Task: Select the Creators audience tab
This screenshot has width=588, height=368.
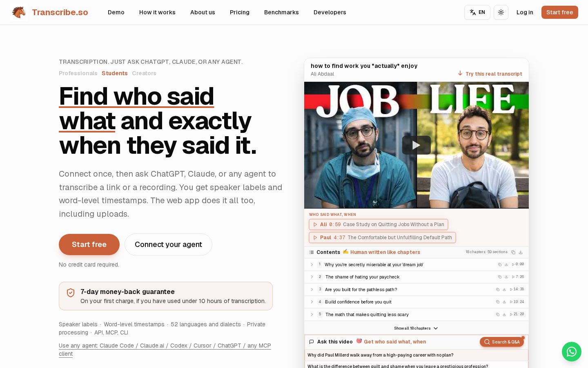Action: coord(144,73)
